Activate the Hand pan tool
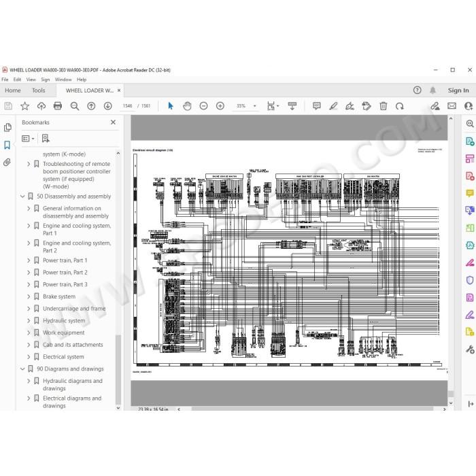The image size is (476, 476). [x=187, y=106]
